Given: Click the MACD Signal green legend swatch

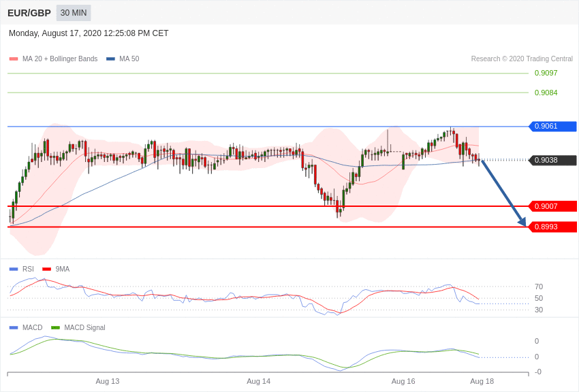Looking at the screenshot, I should 55,327.
